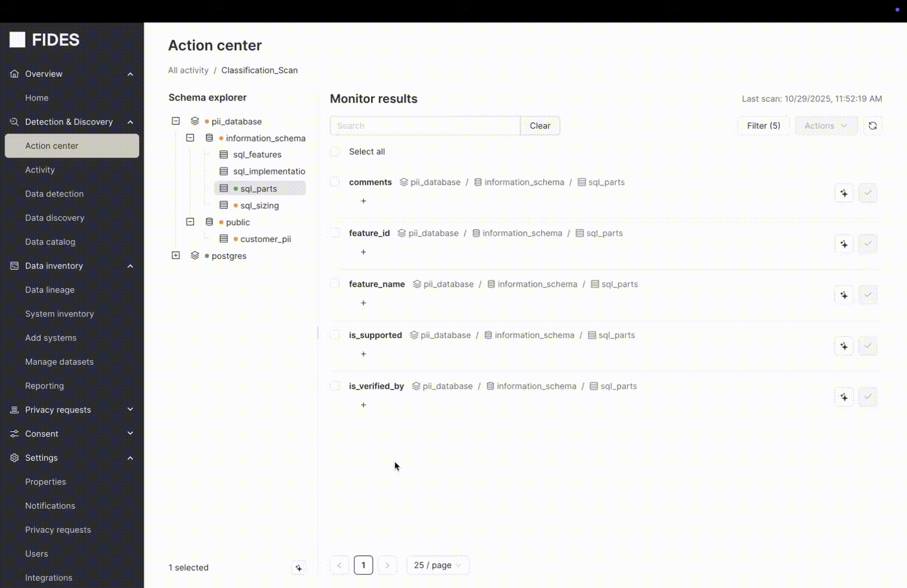Tick the checkbox for the comments field
The height and width of the screenshot is (588, 907).
pos(335,182)
